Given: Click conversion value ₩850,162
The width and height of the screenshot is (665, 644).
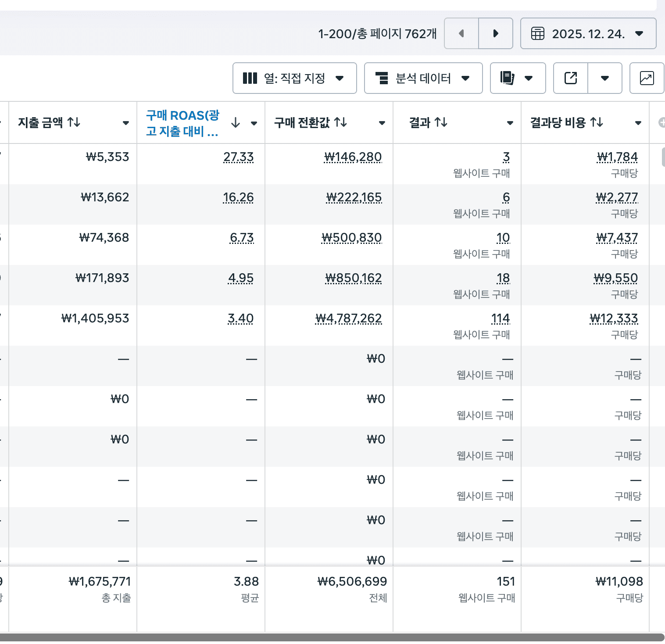Looking at the screenshot, I should pyautogui.click(x=354, y=278).
